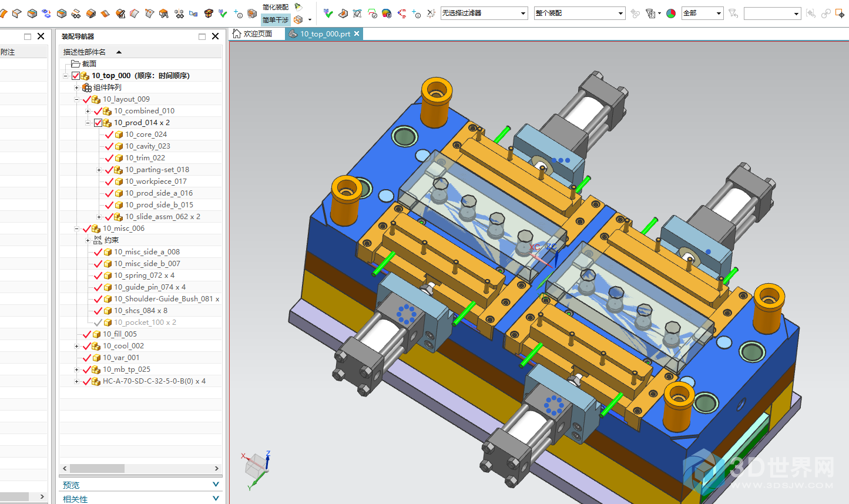This screenshot has height=504, width=849.
Task: Click the red arrow lines toolbar icon
Action: (402, 14)
